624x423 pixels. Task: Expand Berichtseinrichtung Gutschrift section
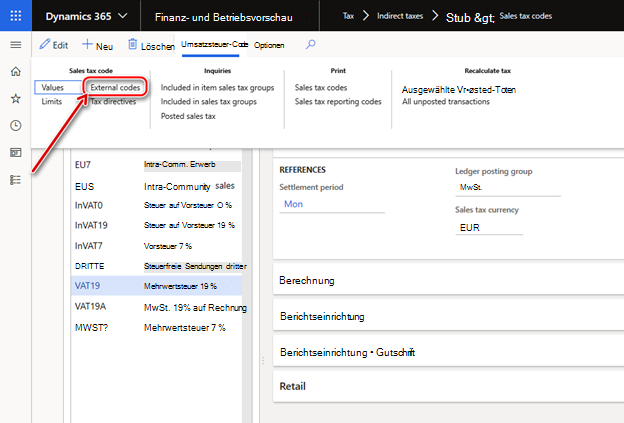(x=448, y=352)
